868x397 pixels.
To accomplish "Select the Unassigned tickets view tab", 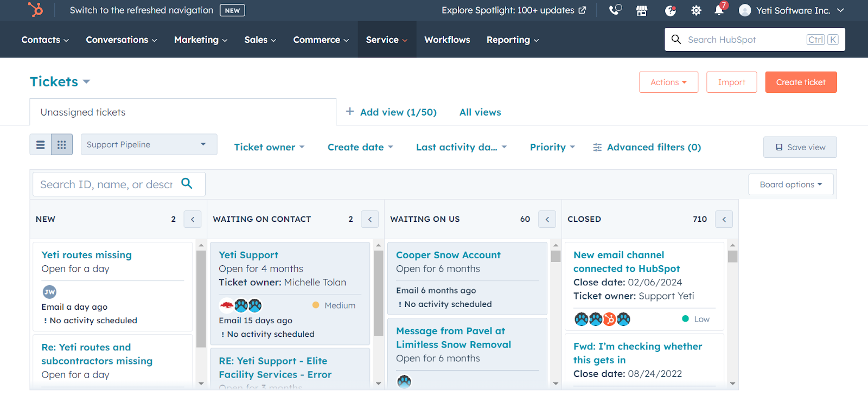I will coord(83,112).
